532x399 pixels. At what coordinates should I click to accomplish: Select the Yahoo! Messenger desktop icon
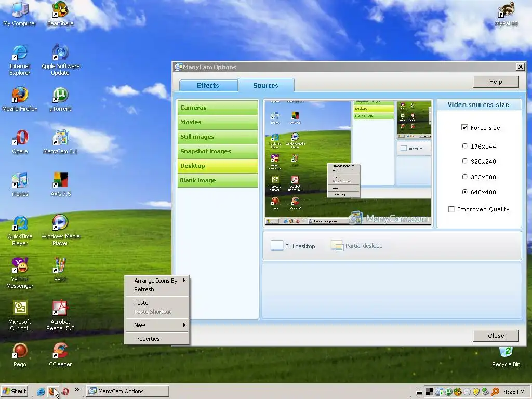[20, 273]
